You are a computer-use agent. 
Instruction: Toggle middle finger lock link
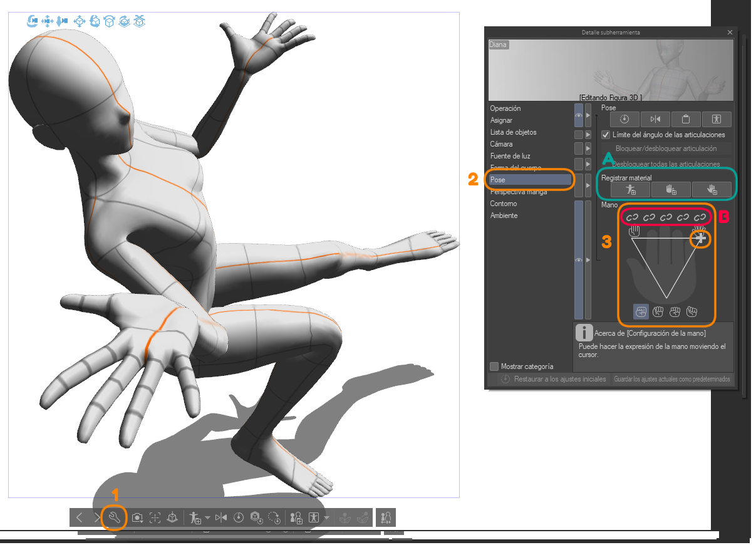pos(666,217)
